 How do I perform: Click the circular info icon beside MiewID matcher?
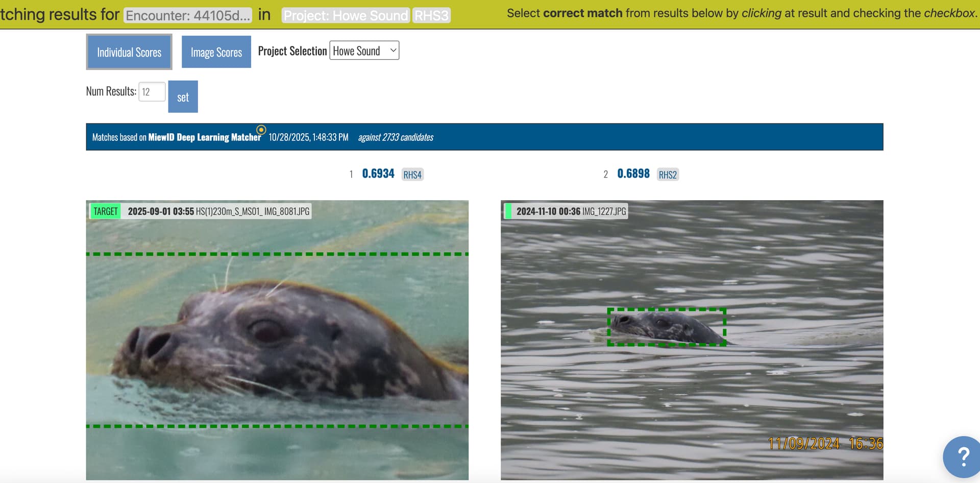point(261,130)
